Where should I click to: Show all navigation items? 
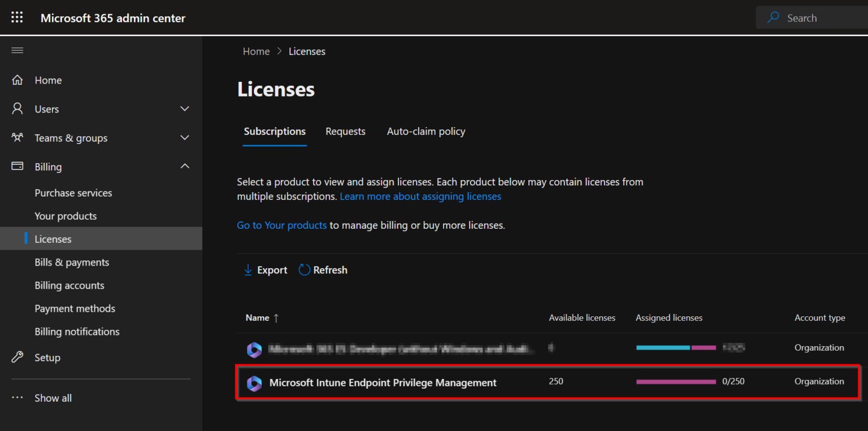coord(53,398)
